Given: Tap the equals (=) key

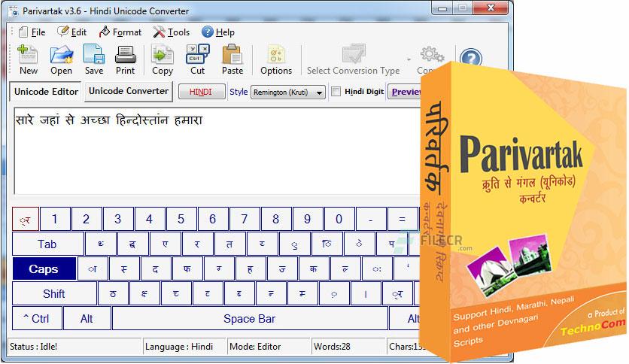Looking at the screenshot, I should 403,219.
